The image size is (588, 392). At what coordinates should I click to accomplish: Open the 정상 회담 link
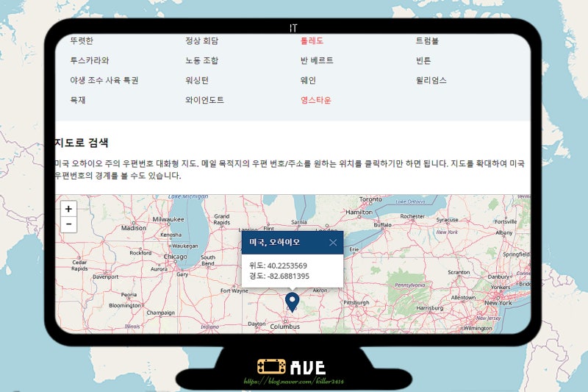click(201, 40)
